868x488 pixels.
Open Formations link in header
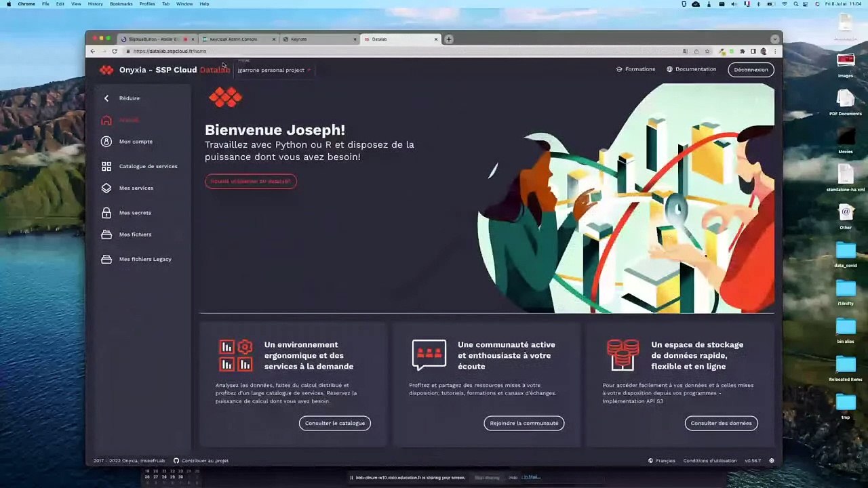[635, 69]
